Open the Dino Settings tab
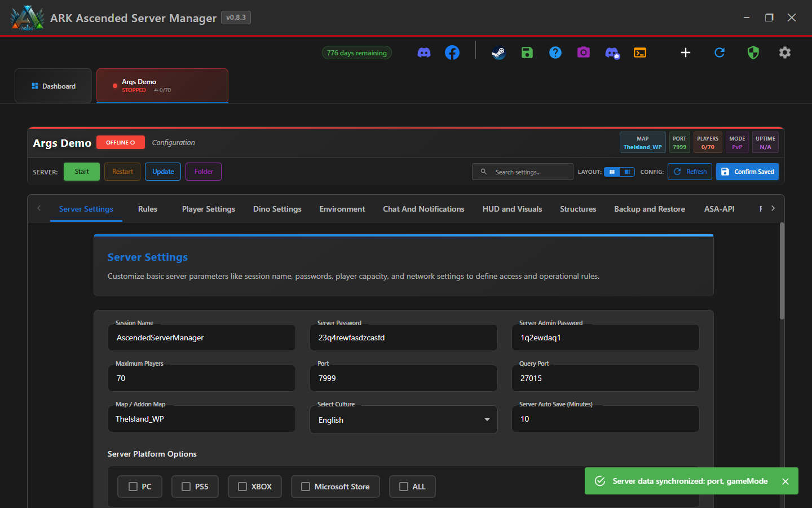 pos(277,209)
